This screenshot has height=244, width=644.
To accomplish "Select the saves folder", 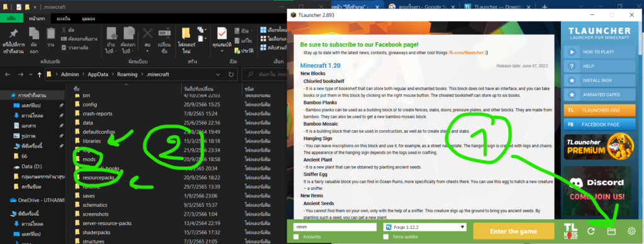I will pyautogui.click(x=88, y=196).
